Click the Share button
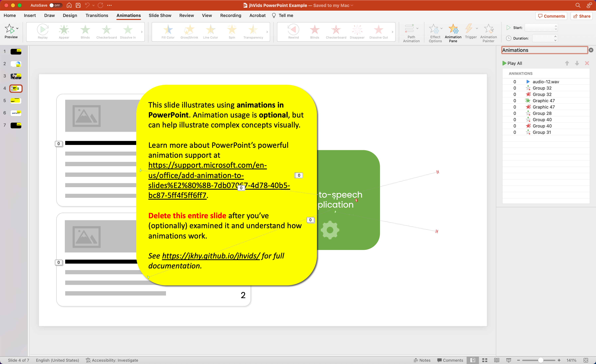The height and width of the screenshot is (364, 596). (582, 16)
